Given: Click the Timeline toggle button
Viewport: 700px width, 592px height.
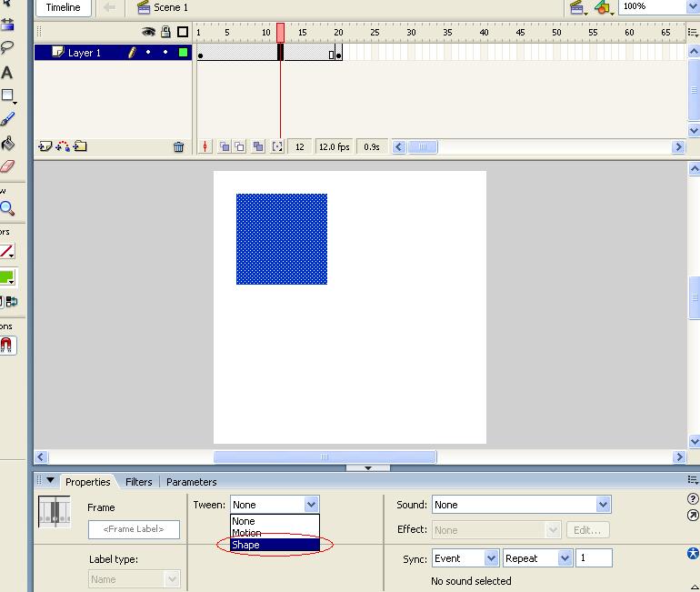Looking at the screenshot, I should (63, 7).
